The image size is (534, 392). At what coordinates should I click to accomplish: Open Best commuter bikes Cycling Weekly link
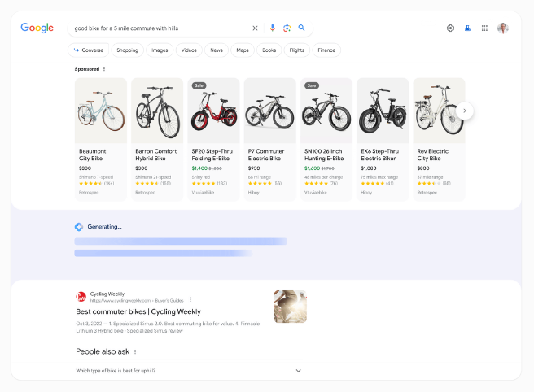pos(138,311)
